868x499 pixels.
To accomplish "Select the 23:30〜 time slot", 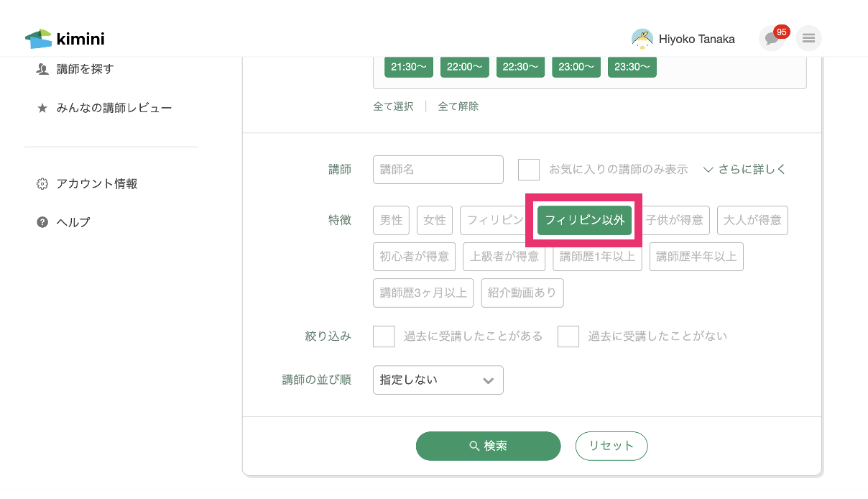I will [632, 67].
